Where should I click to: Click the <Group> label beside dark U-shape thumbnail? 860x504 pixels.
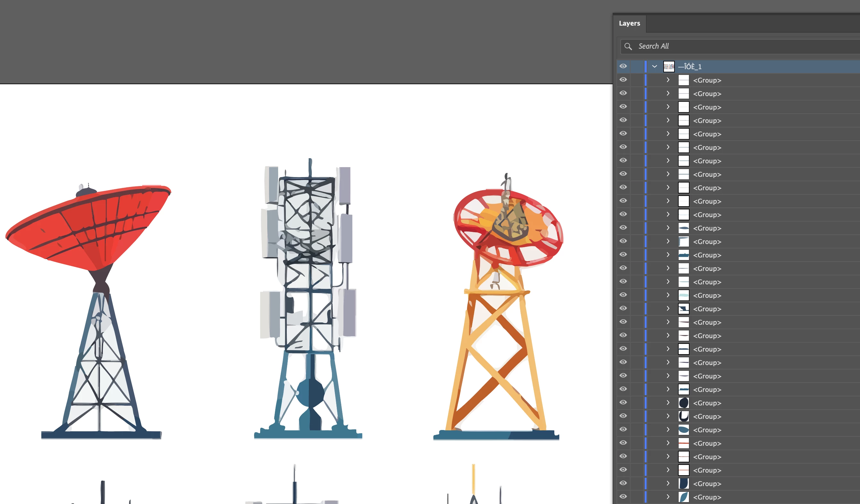click(707, 416)
